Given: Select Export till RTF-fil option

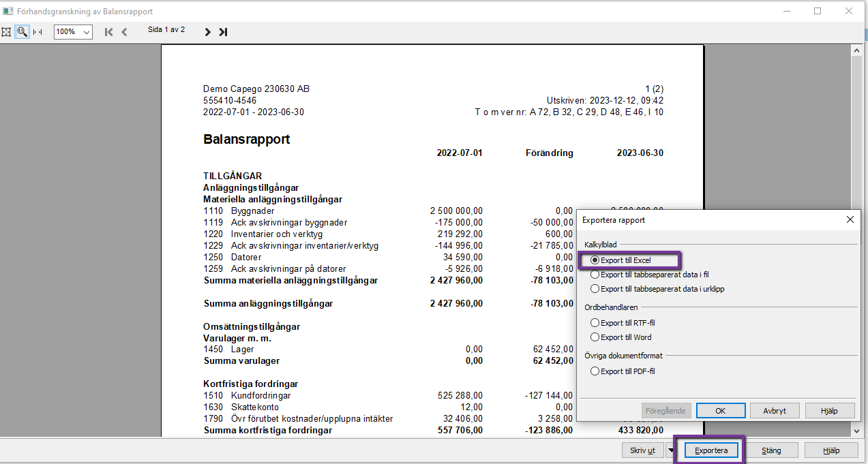Looking at the screenshot, I should pyautogui.click(x=623, y=323).
